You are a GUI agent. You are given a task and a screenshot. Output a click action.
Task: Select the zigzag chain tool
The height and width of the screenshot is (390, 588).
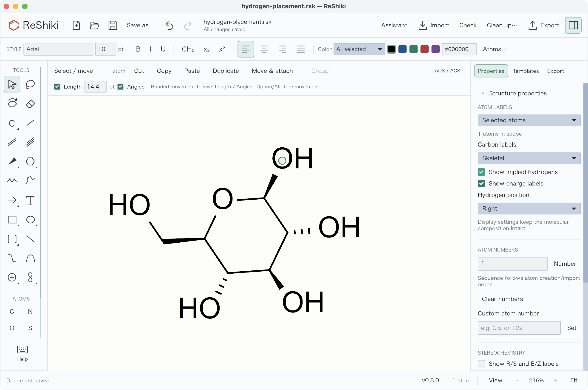(12, 181)
